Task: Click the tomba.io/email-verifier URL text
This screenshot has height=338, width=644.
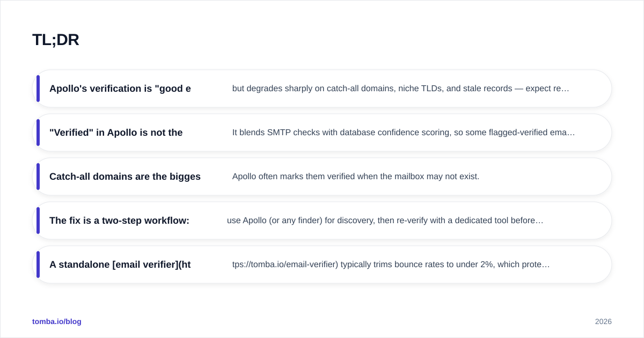Action: [286, 264]
